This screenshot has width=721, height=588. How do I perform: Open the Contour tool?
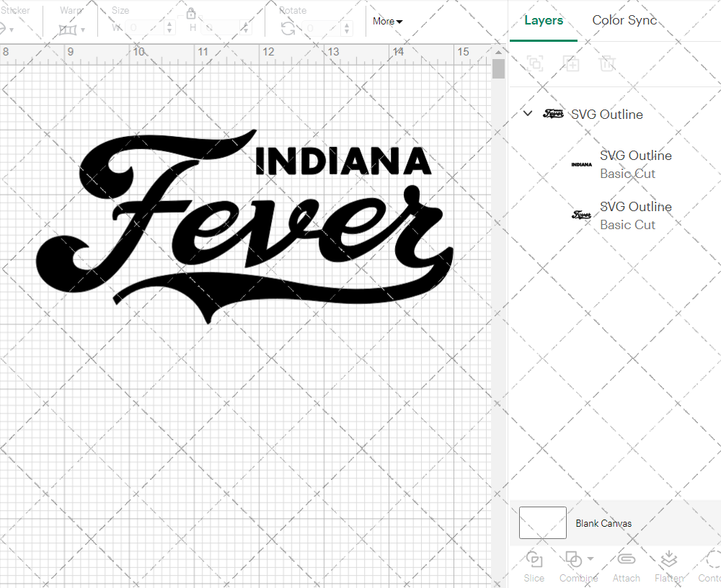click(710, 566)
